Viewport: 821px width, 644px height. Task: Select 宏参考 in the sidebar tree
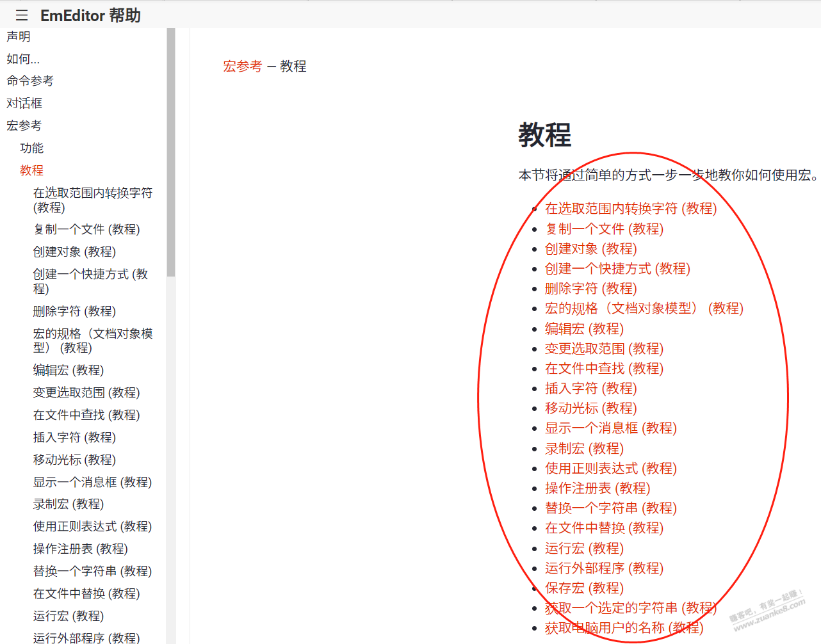pos(24,125)
